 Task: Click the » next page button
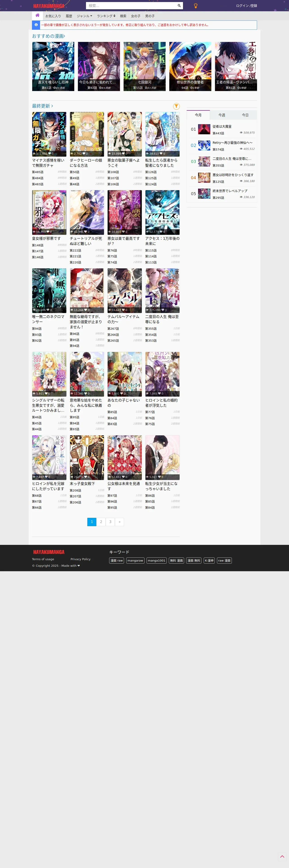(x=120, y=522)
